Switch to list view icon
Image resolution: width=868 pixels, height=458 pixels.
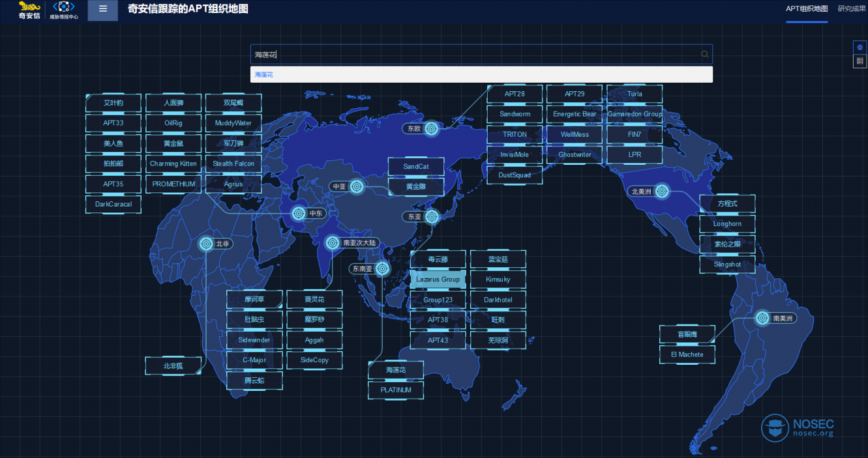[x=860, y=61]
